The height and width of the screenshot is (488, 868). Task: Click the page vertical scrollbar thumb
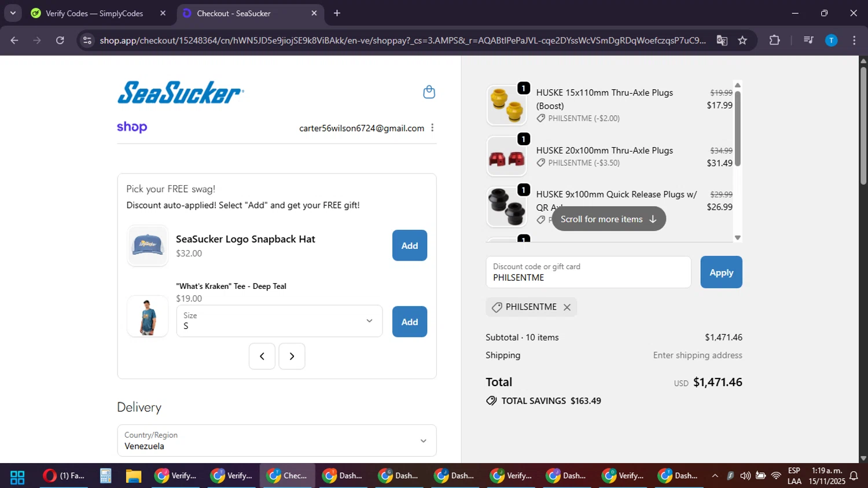tap(863, 124)
